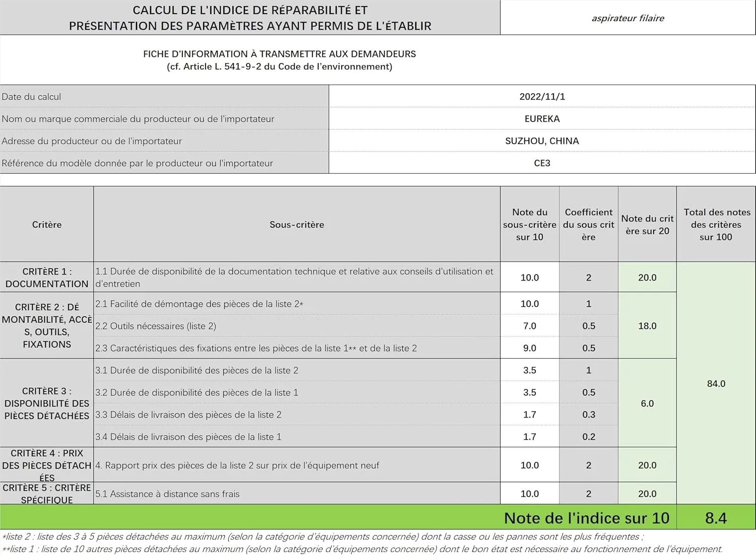Image resolution: width=756 pixels, height=555 pixels.
Task: Select the 0.3 coefficient for sub-criterion 3.3
Action: [x=588, y=415]
